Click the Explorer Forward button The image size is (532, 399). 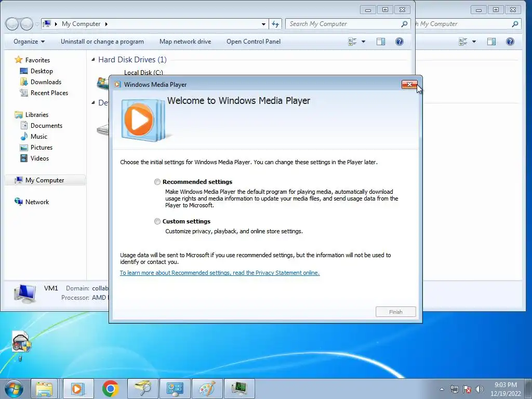tap(26, 24)
